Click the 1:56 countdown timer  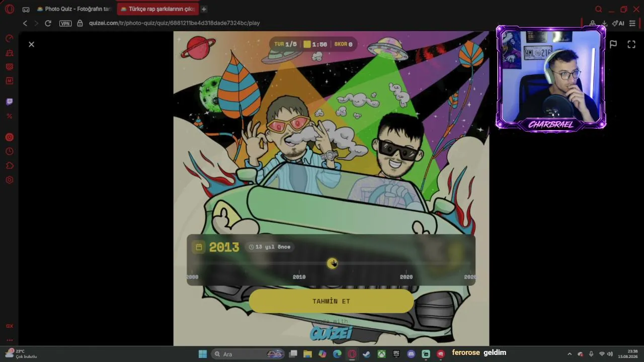coord(315,44)
